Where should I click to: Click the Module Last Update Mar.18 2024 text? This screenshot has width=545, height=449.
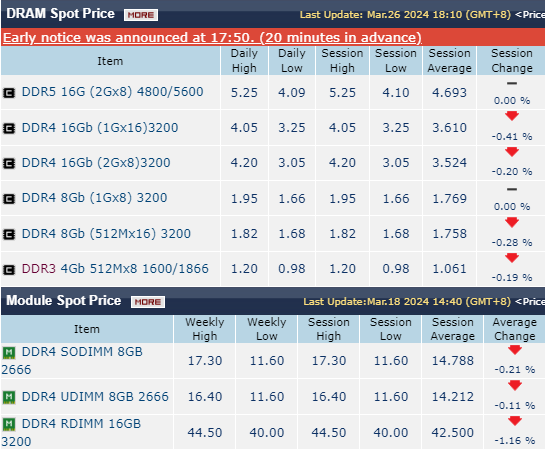(407, 301)
